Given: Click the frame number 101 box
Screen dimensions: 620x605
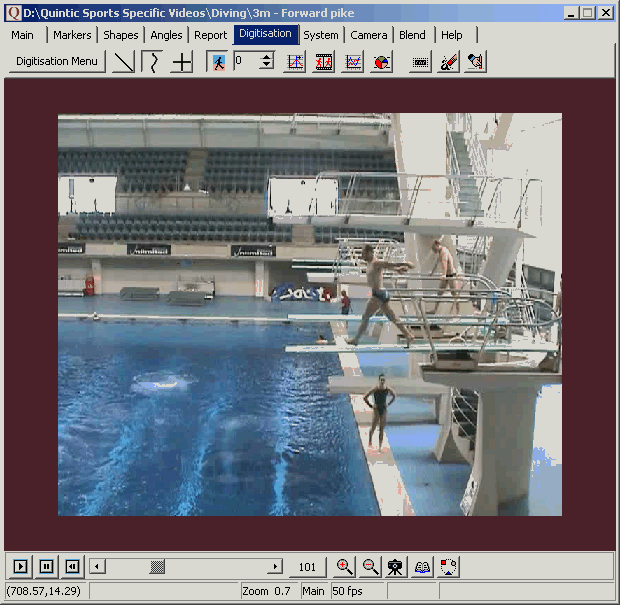Looking at the screenshot, I should tap(307, 567).
